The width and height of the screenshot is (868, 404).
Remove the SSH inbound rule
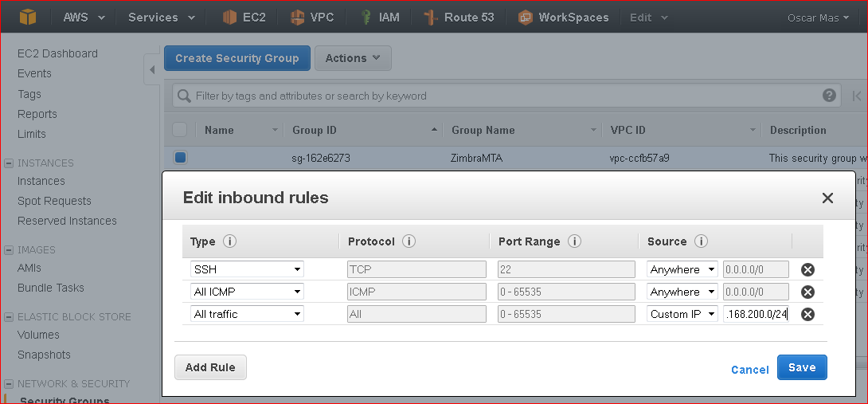[x=807, y=270]
